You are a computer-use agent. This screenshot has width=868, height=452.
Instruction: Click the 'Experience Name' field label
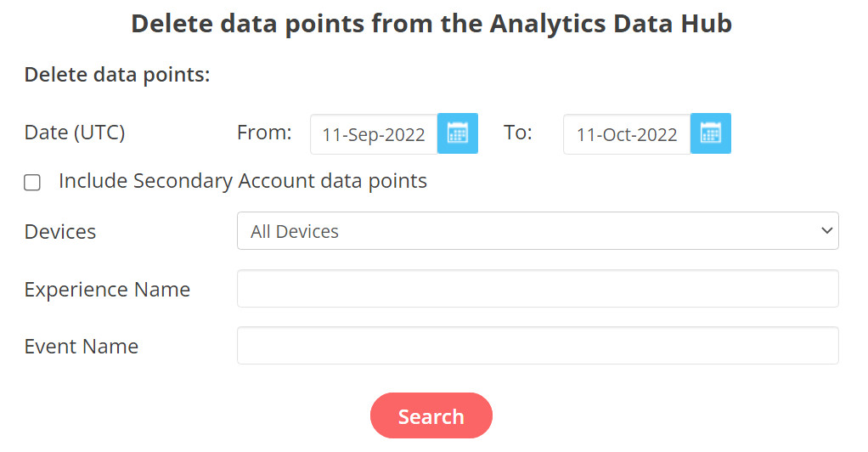[x=107, y=290]
